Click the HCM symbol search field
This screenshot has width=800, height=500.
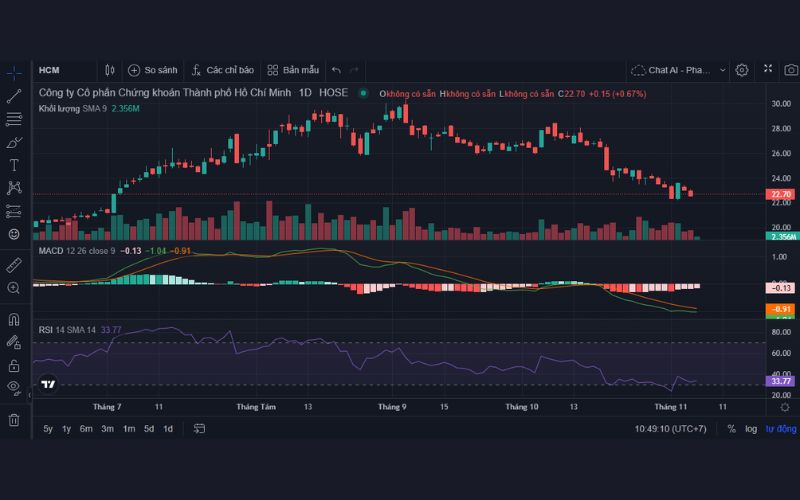click(60, 70)
